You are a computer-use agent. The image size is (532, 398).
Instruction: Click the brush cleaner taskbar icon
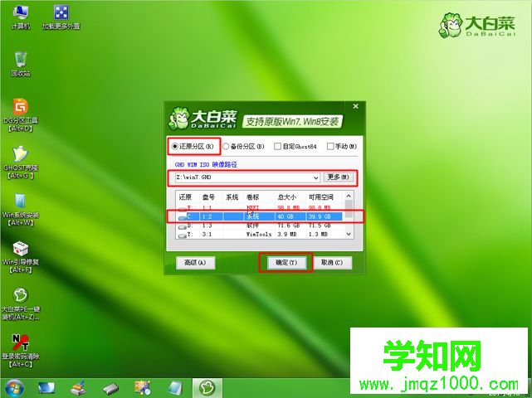tap(78, 389)
